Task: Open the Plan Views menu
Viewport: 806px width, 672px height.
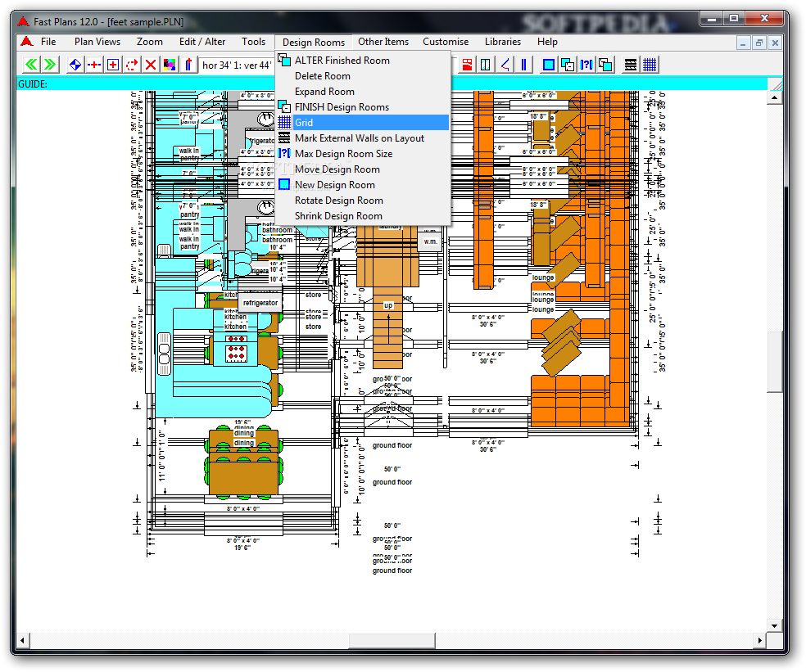Action: (x=97, y=42)
